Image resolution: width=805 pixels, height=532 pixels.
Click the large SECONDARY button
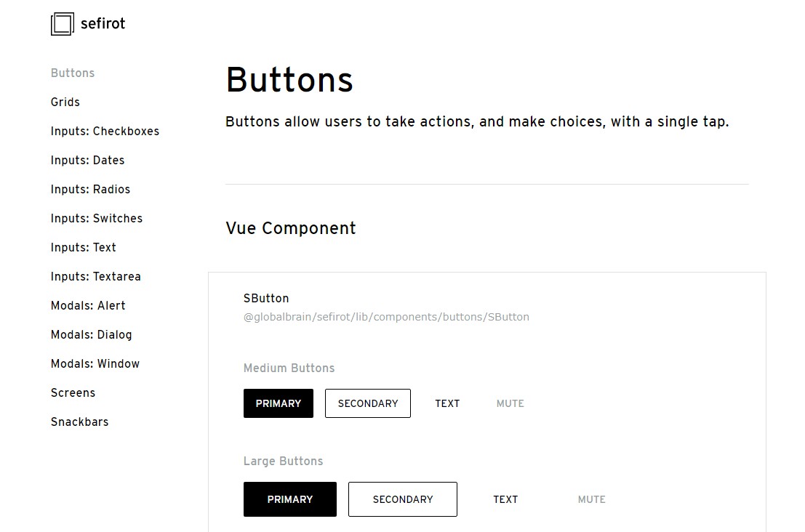click(403, 499)
